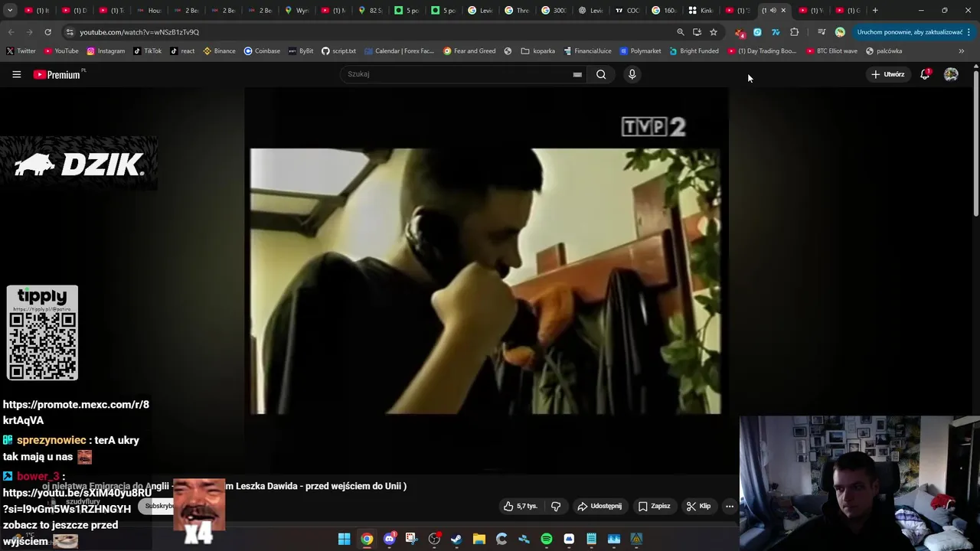Switch to the Wyn maps tab
The height and width of the screenshot is (551, 980).
(x=296, y=11)
